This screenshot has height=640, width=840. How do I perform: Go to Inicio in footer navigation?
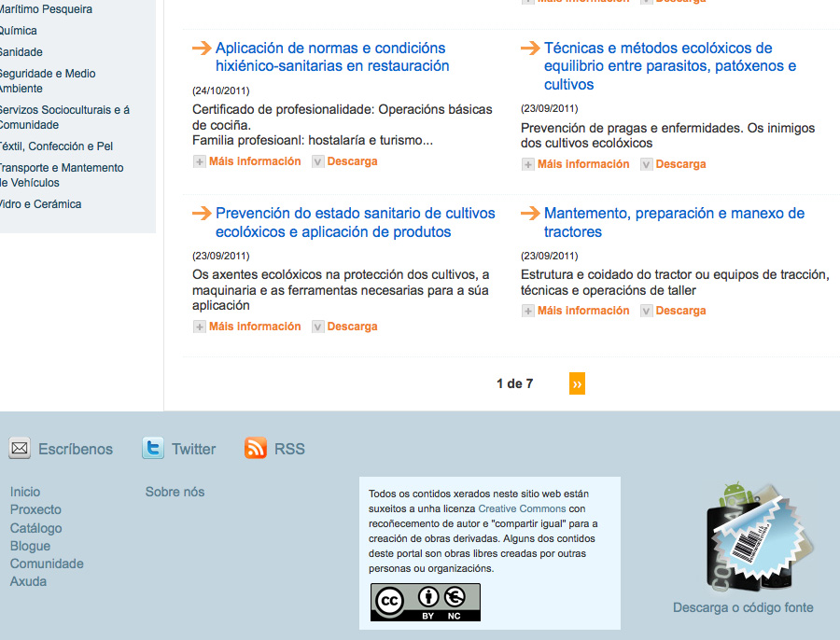(x=25, y=492)
